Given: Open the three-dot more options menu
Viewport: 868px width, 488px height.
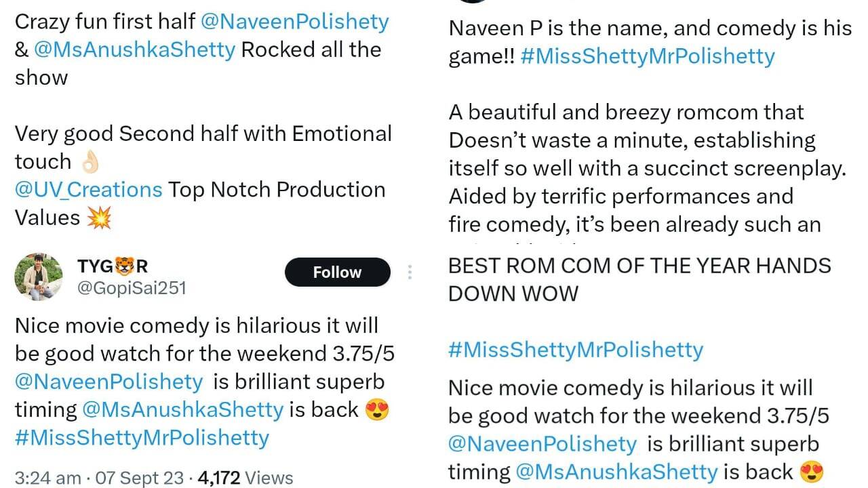Looking at the screenshot, I should point(410,272).
